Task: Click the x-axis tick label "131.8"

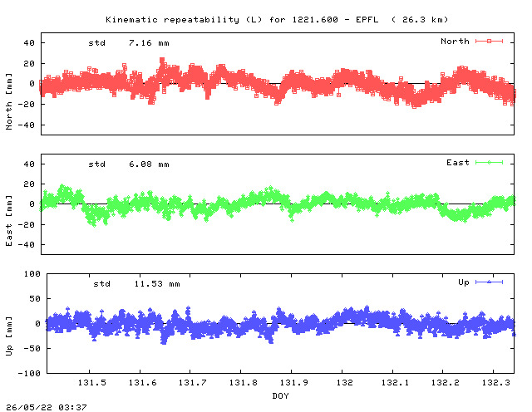Action: [x=244, y=383]
